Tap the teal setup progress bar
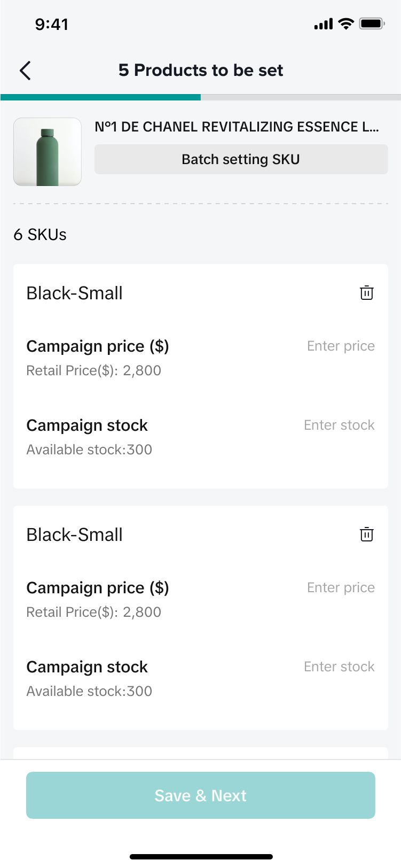The height and width of the screenshot is (868, 401). pos(100,97)
